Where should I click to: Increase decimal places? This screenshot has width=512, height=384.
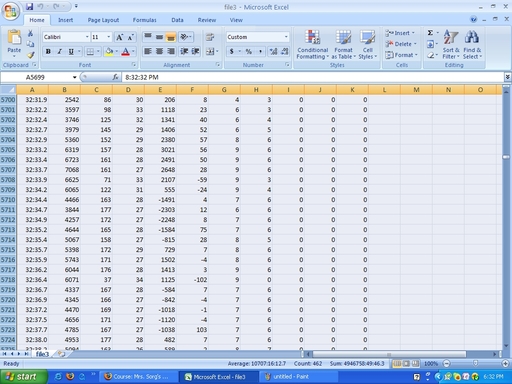(x=274, y=51)
